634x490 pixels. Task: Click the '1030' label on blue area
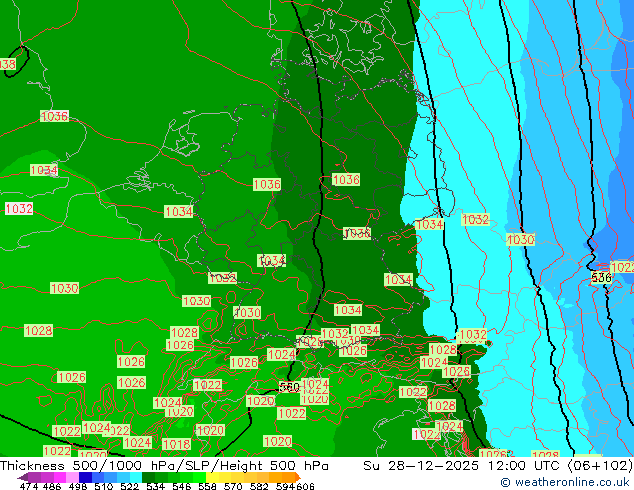[520, 240]
